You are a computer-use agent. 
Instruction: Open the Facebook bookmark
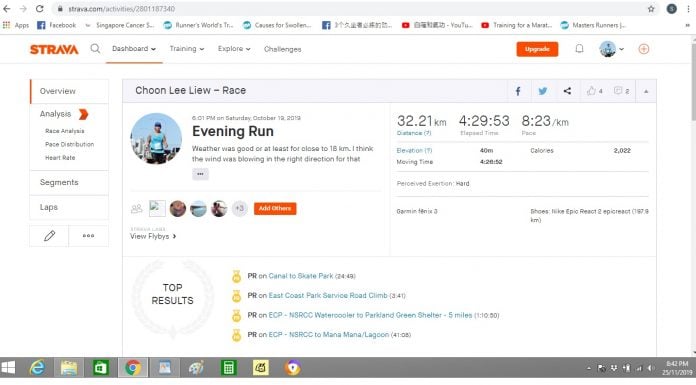pyautogui.click(x=56, y=25)
